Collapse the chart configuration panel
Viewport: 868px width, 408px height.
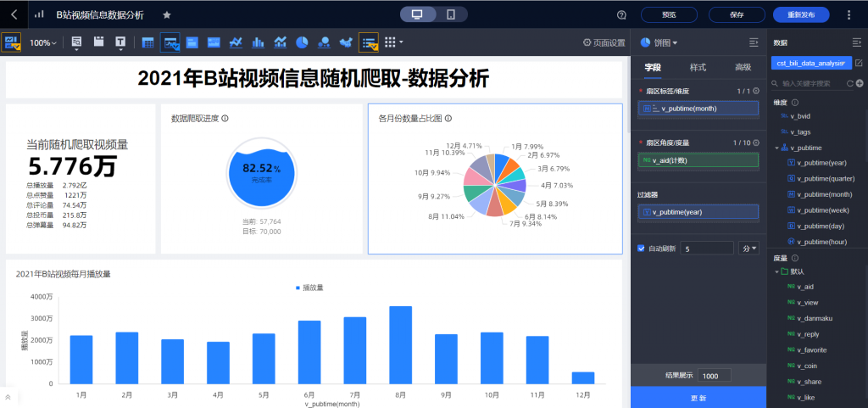pyautogui.click(x=753, y=42)
